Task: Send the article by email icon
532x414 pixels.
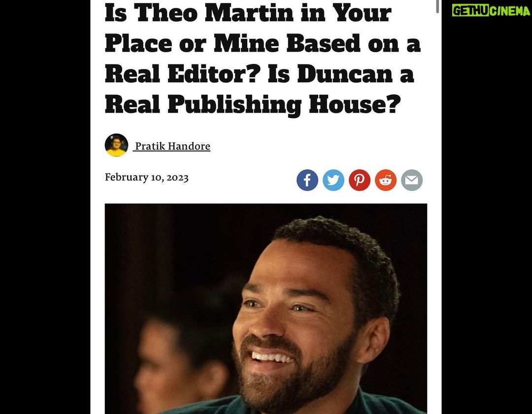Action: [x=411, y=180]
